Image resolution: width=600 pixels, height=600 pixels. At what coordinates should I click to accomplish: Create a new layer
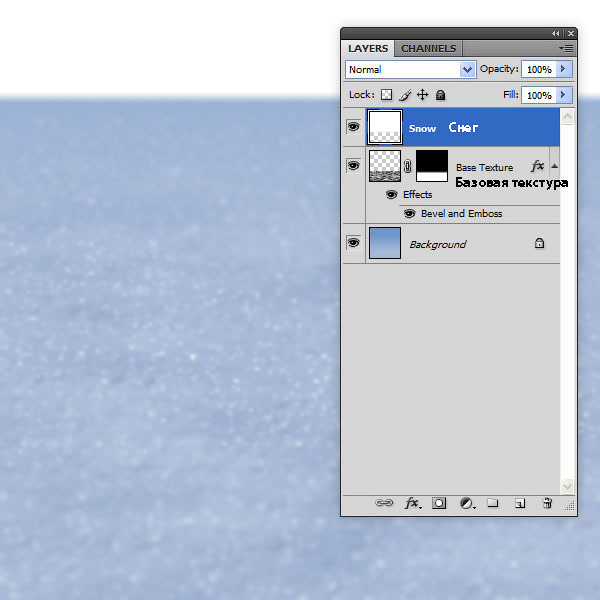click(520, 503)
